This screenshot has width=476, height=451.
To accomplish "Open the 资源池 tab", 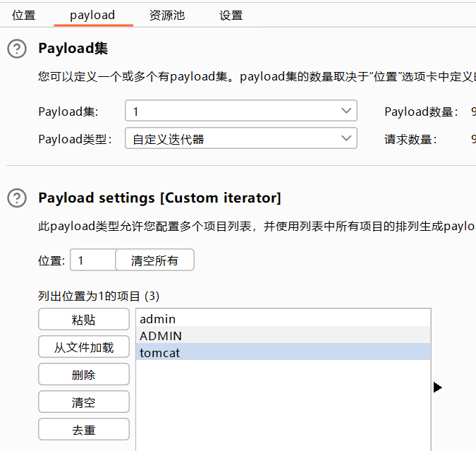I will pos(167,15).
